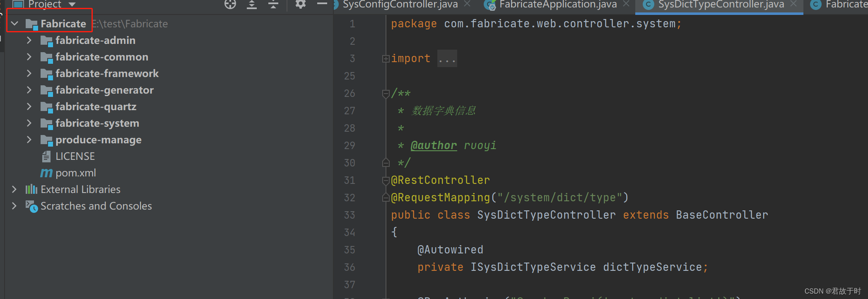Expand the fabricate-system module

[x=29, y=123]
